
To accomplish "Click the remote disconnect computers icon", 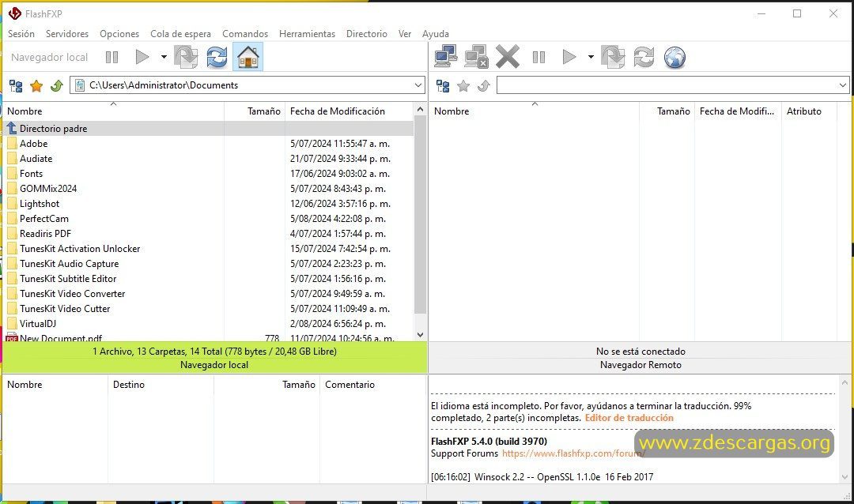I will [477, 57].
